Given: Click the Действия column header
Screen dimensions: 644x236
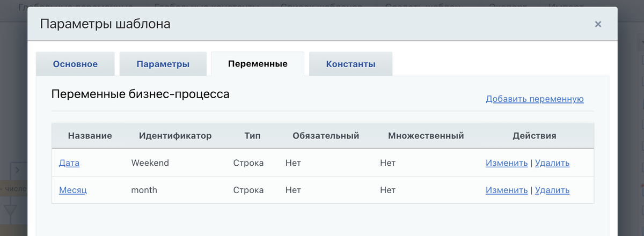Looking at the screenshot, I should coord(535,136).
